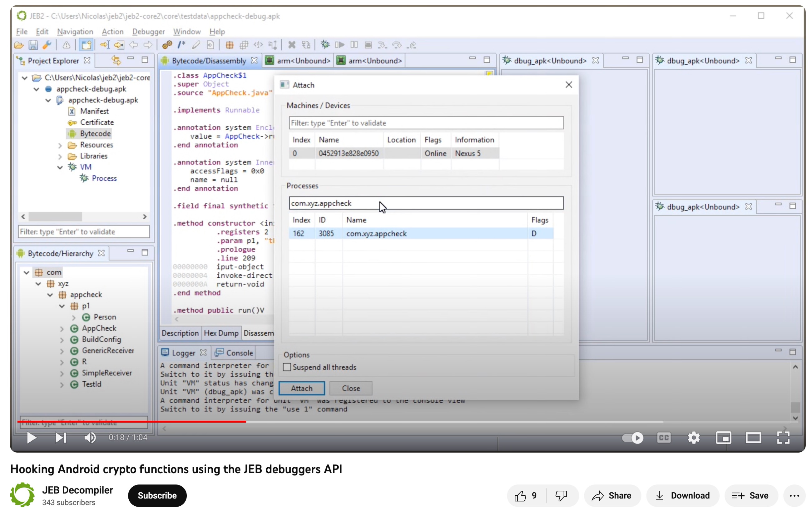Open the File menu
The height and width of the screenshot is (511, 812).
(22, 31)
